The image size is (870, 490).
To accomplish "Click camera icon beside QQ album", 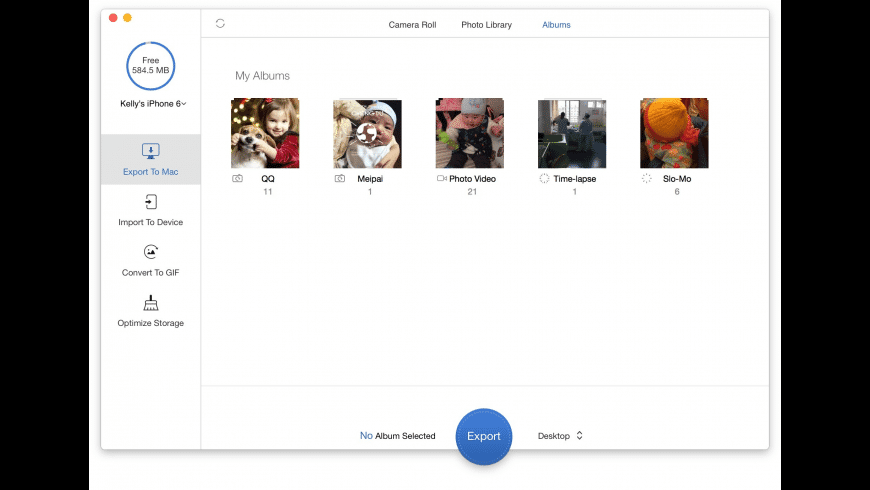I will point(237,179).
